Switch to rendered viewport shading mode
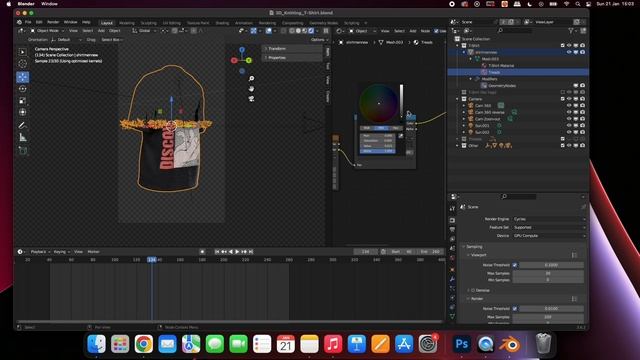Image resolution: width=640 pixels, height=360 pixels. coord(311,31)
